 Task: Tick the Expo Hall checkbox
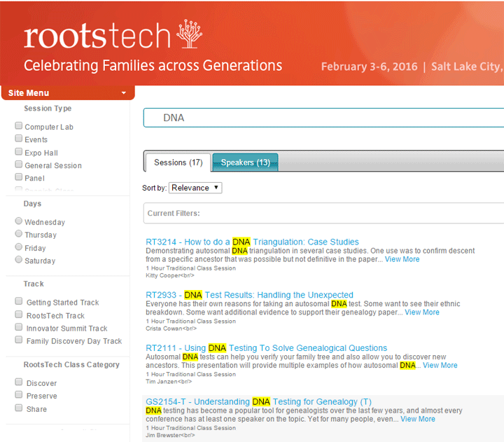click(19, 151)
